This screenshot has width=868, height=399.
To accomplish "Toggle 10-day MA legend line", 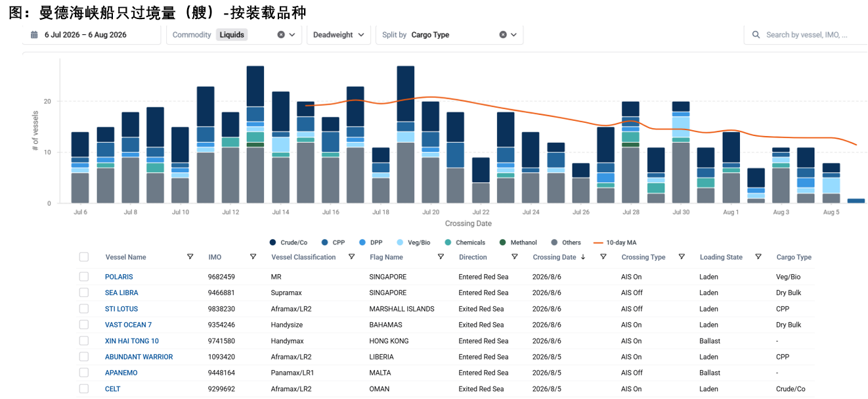I will point(615,243).
